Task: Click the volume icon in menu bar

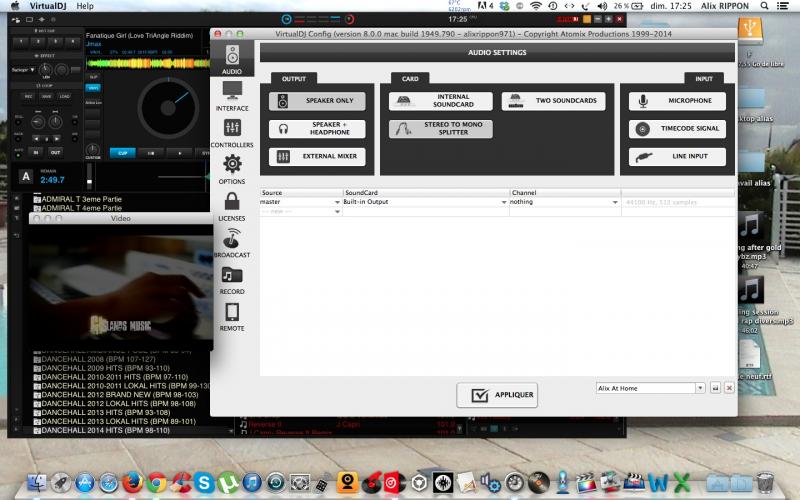Action: tap(602, 6)
